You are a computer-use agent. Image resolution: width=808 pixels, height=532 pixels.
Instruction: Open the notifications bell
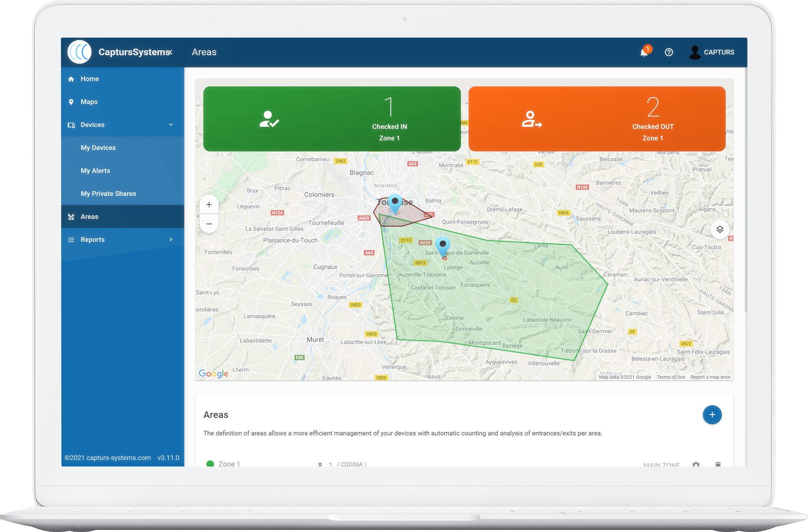click(x=644, y=52)
